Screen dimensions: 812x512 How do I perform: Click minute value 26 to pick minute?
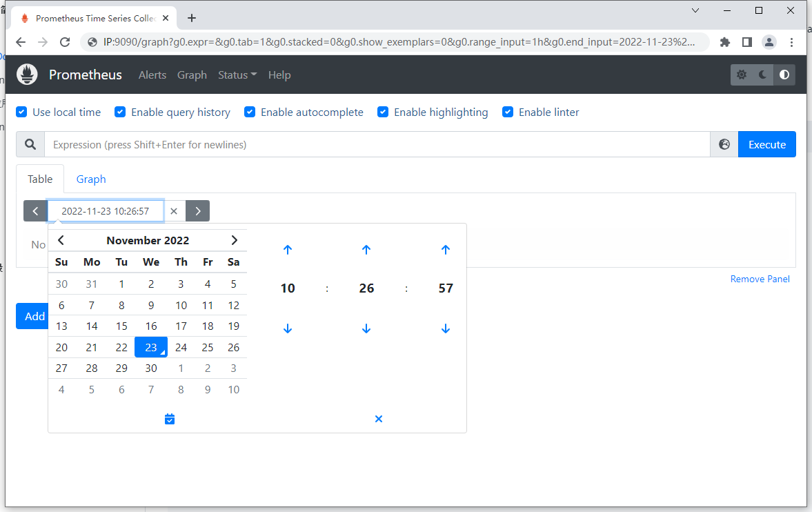coord(366,288)
